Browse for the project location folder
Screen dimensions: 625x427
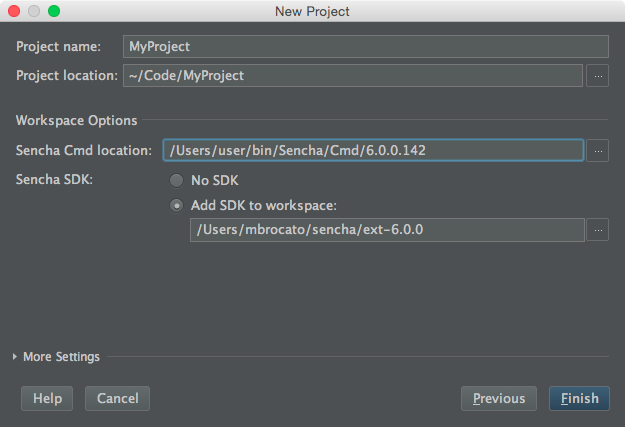tap(597, 76)
